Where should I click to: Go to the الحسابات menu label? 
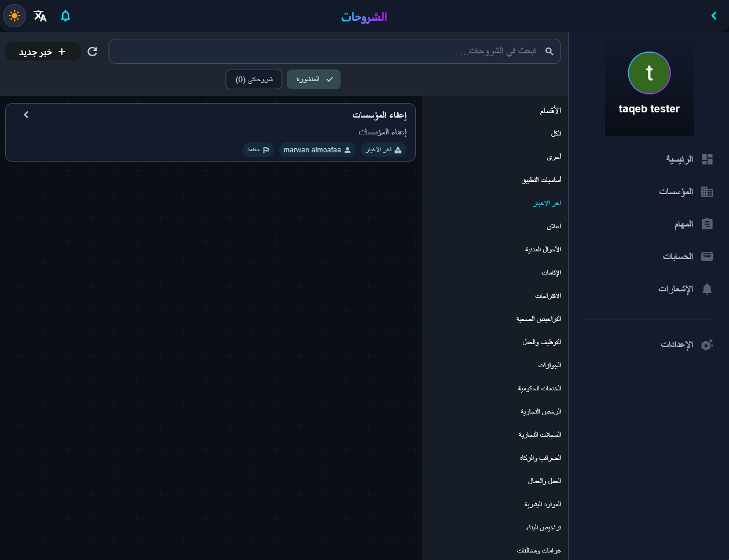[x=678, y=257]
